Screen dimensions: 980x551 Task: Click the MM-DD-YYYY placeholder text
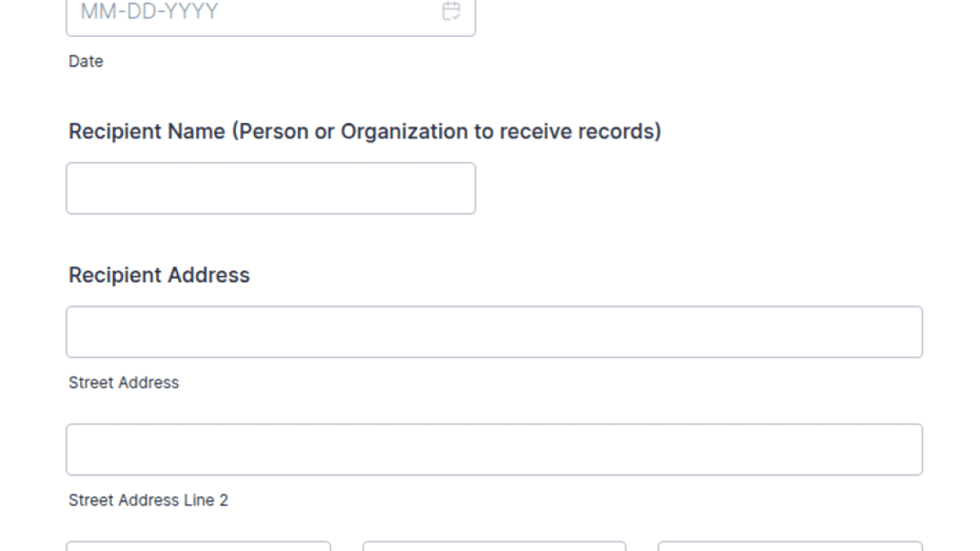click(x=149, y=11)
